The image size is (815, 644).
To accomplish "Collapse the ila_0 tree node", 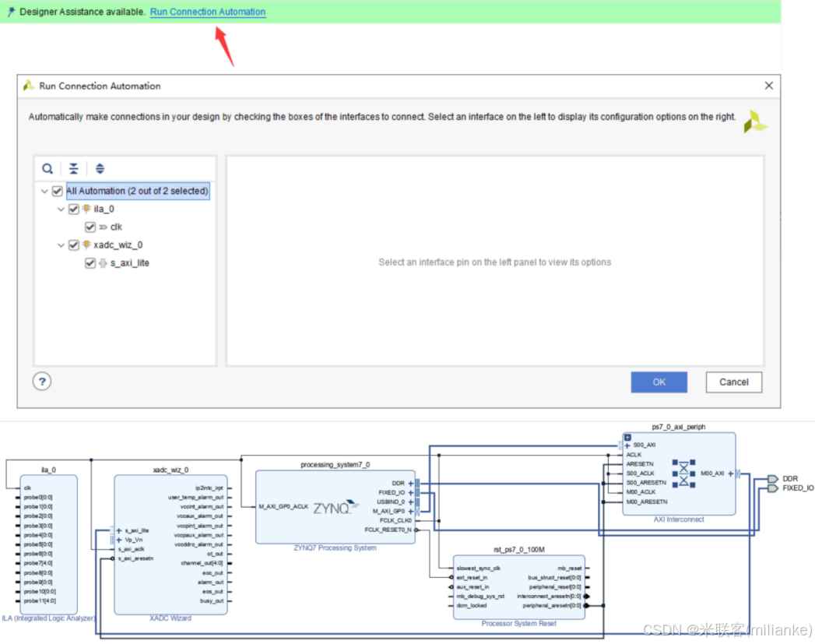I will coord(61,209).
